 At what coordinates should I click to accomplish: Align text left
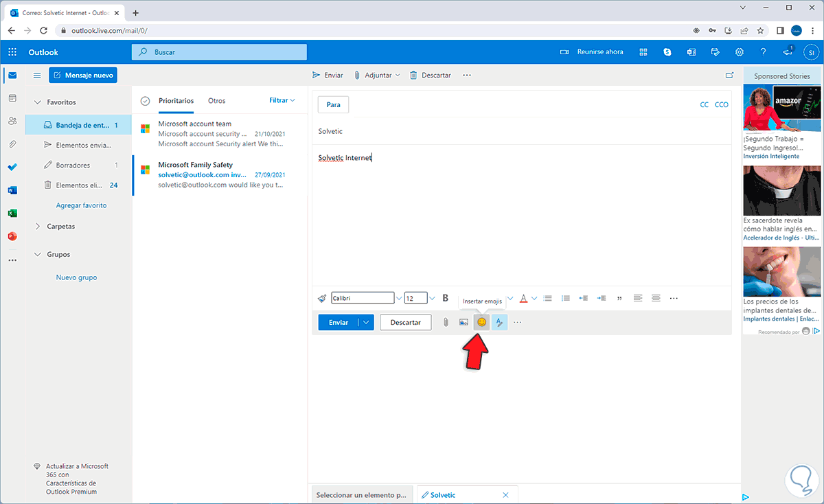[638, 298]
